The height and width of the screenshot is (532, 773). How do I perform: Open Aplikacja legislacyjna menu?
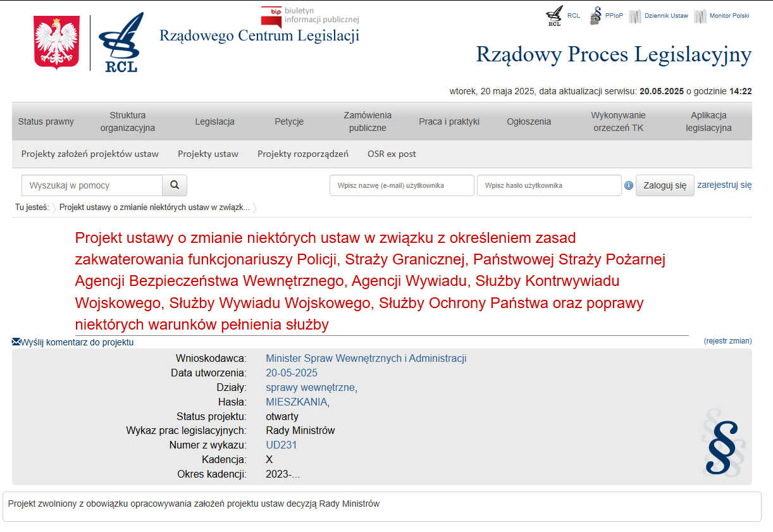[x=708, y=121]
